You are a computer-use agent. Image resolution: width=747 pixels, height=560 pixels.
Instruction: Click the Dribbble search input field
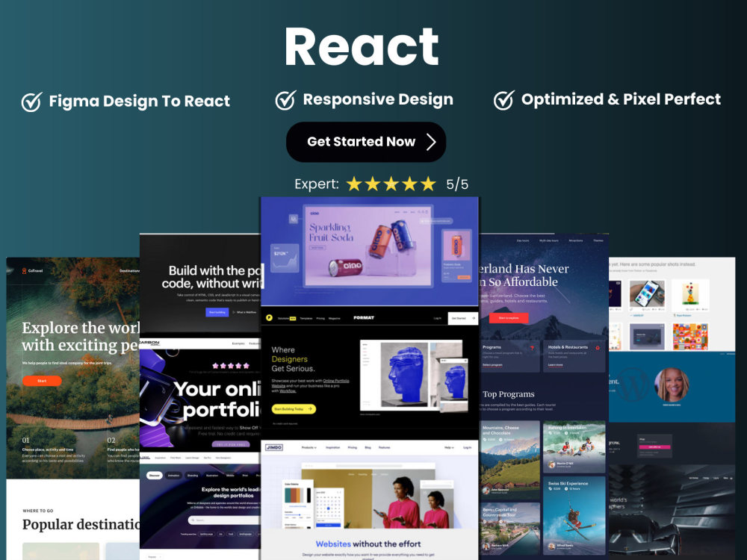224,520
